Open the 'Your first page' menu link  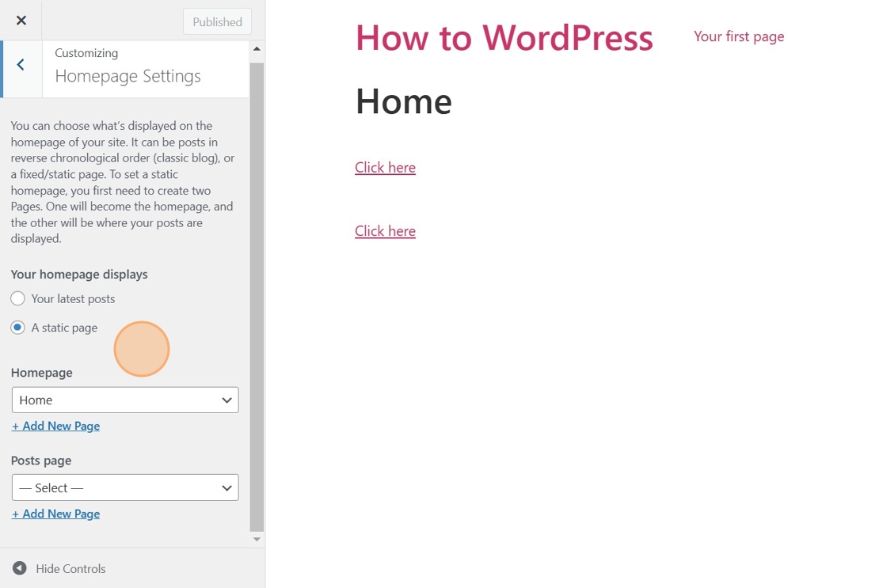739,36
